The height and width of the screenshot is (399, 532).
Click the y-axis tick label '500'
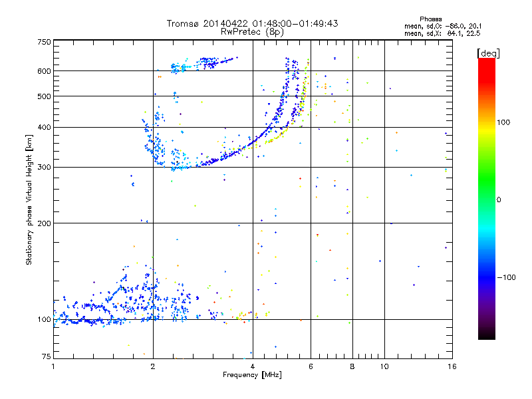pos(44,96)
